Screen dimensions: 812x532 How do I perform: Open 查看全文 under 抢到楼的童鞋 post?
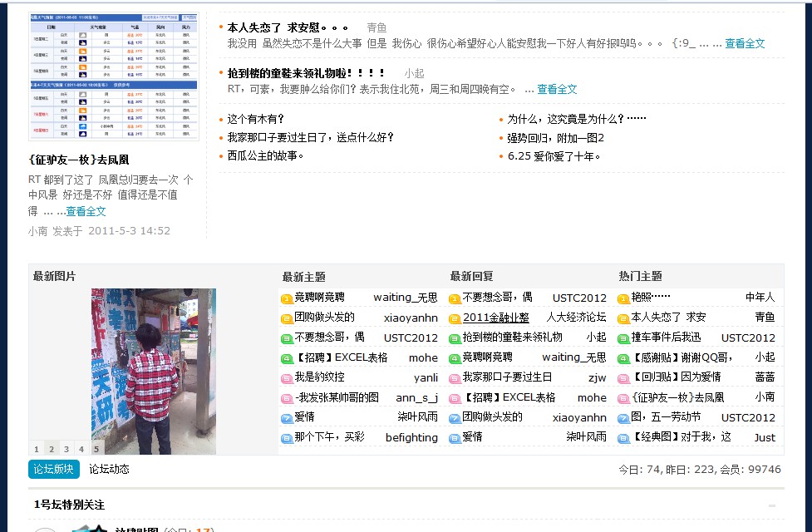click(x=557, y=89)
